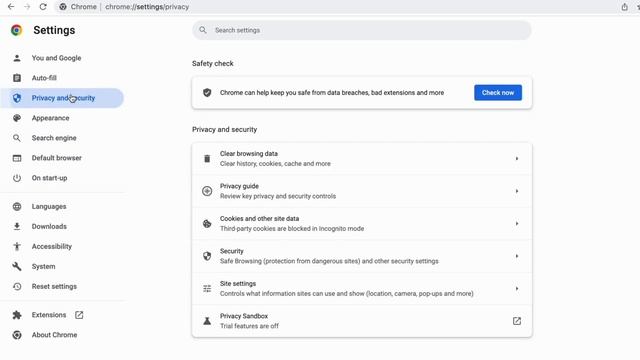Go to On start-up settings

[49, 178]
